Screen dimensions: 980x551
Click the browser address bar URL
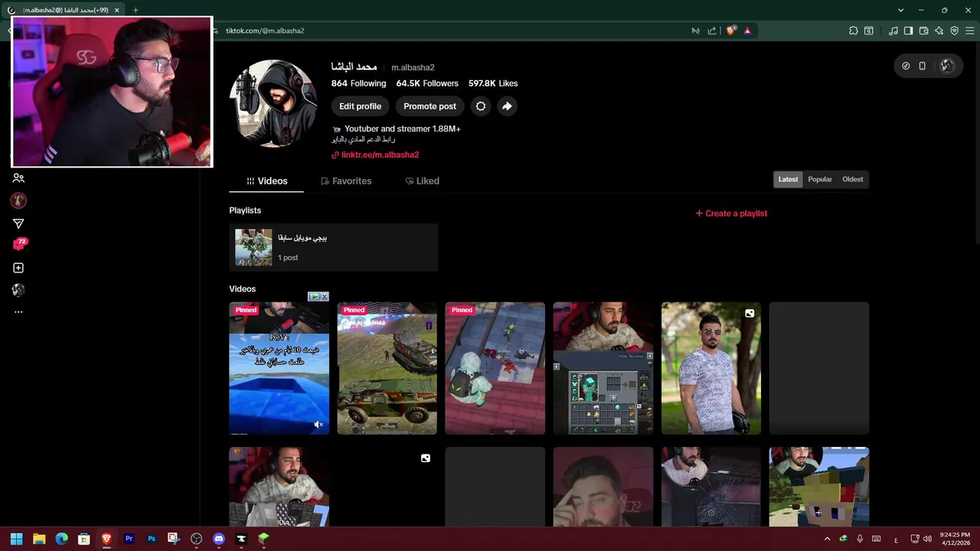point(265,31)
